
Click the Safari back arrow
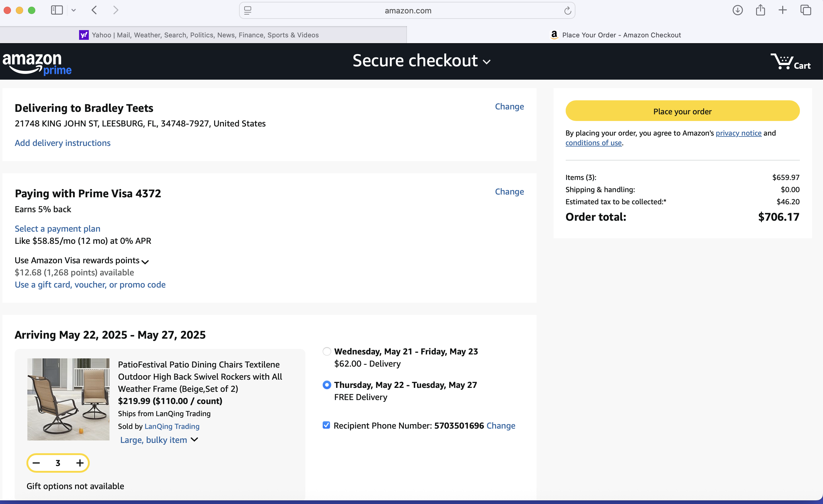95,10
